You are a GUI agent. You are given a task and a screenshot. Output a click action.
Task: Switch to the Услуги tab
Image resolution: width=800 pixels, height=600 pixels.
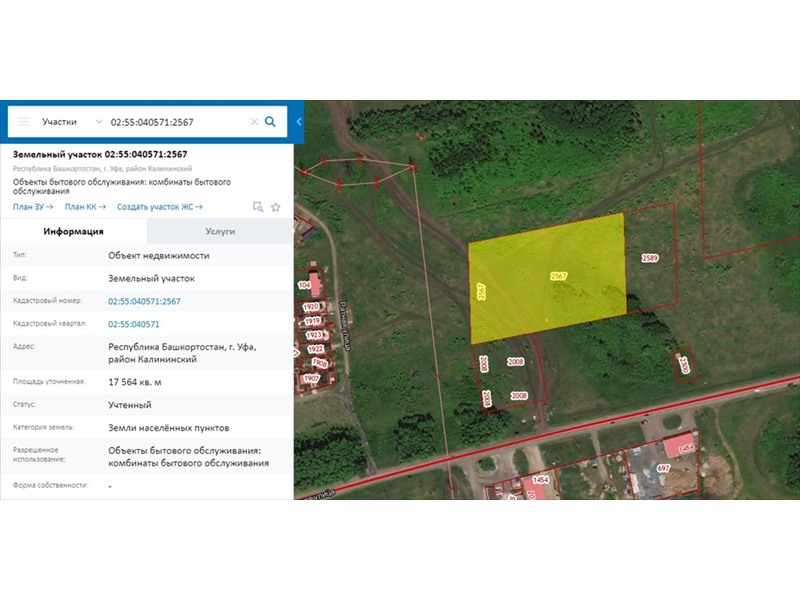click(x=220, y=231)
